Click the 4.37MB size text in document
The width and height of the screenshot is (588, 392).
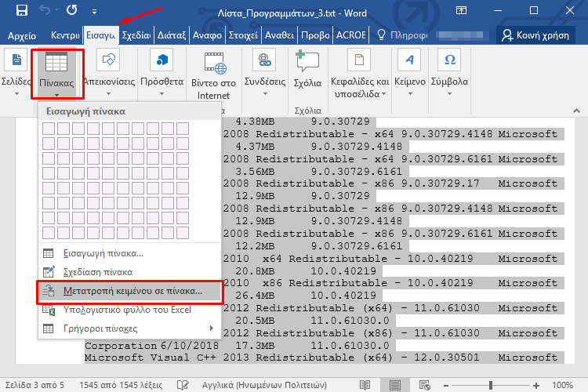(x=255, y=147)
